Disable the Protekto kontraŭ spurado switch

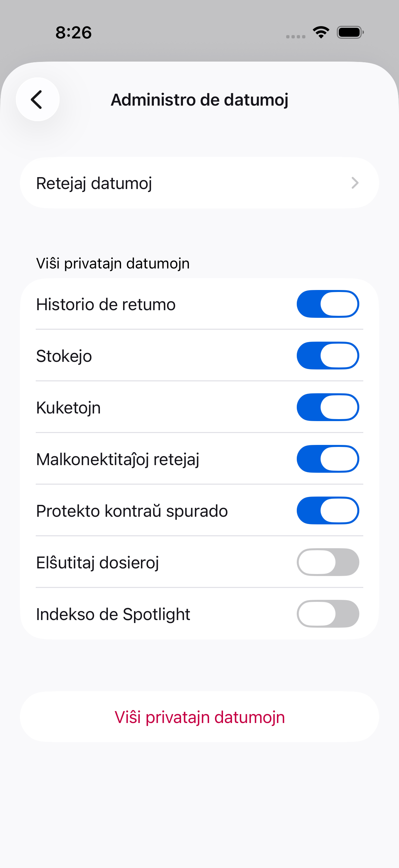(x=328, y=510)
